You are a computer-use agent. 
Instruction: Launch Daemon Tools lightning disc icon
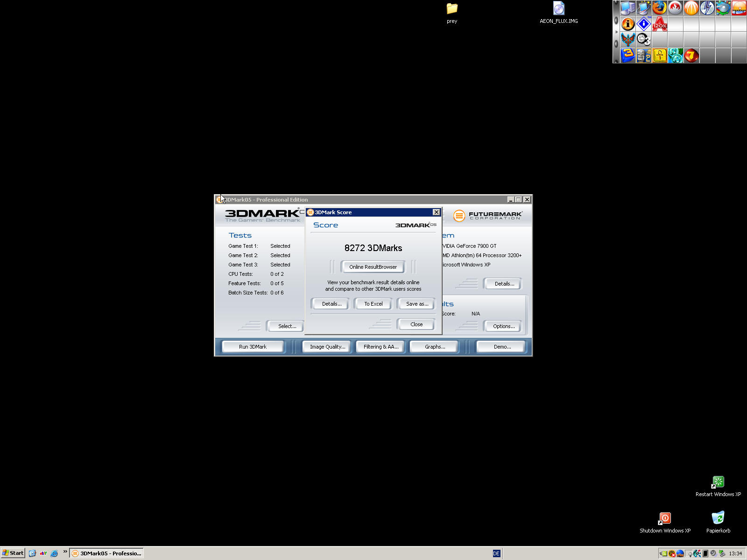click(707, 8)
